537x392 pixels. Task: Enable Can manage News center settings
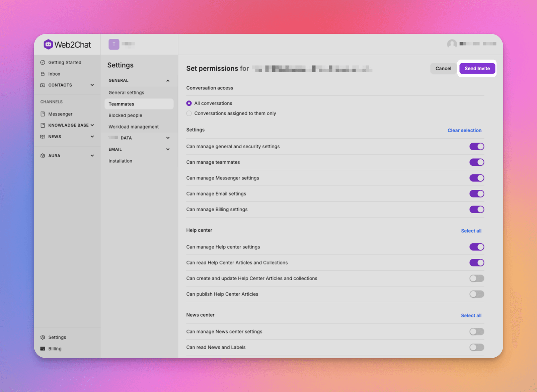(477, 331)
